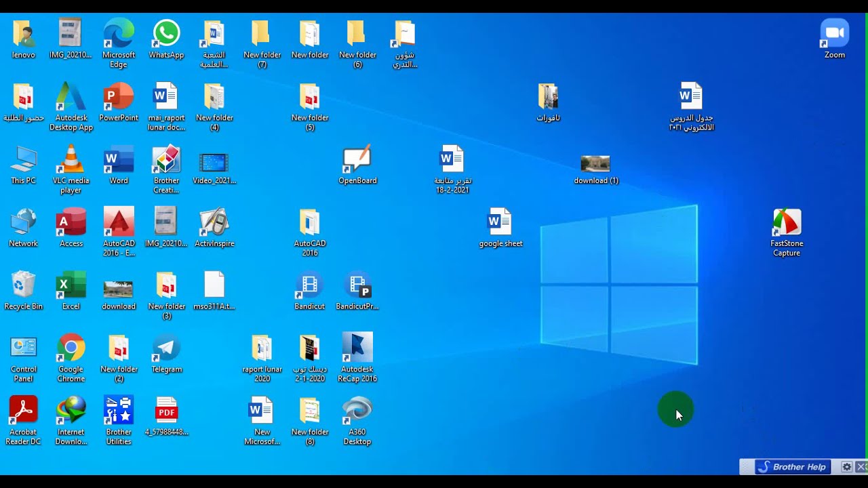Select the تقرير متابعة 18-2-2021 document
The width and height of the screenshot is (868, 488).
pos(452,169)
